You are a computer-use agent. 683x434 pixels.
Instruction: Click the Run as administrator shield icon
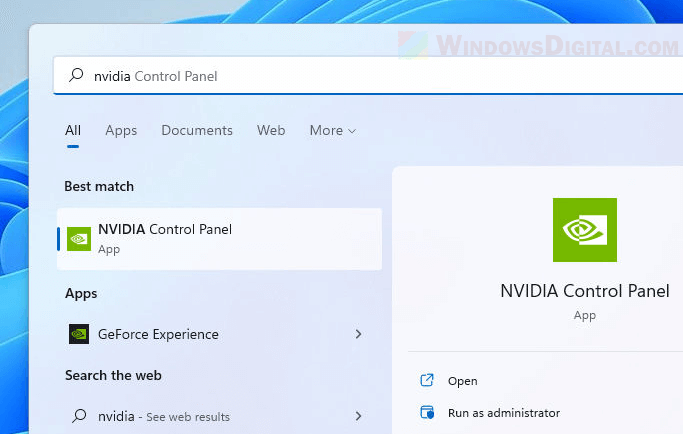coord(427,412)
